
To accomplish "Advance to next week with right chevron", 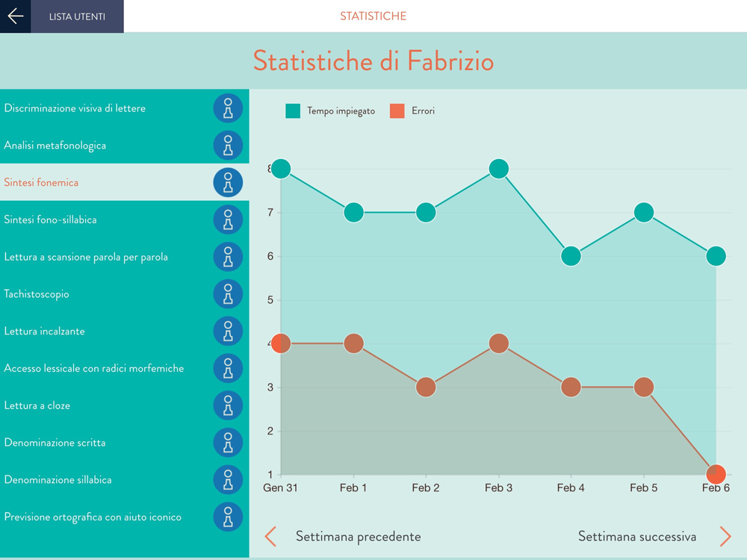I will coord(725,537).
